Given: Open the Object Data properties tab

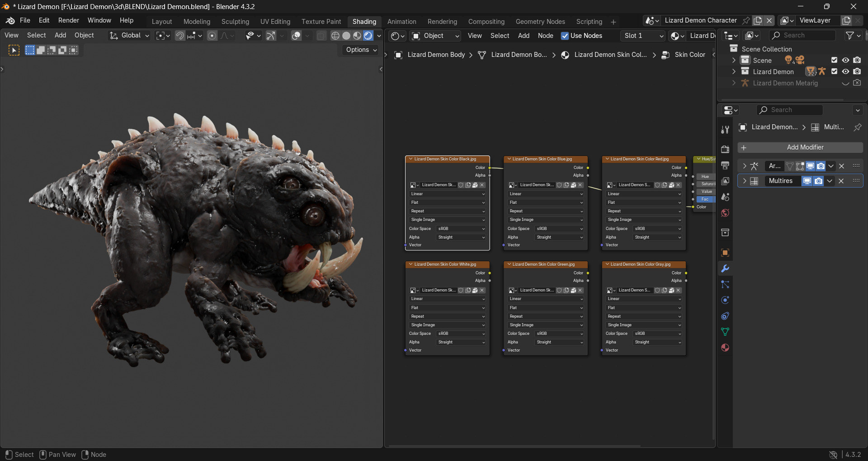Looking at the screenshot, I should click(x=725, y=332).
